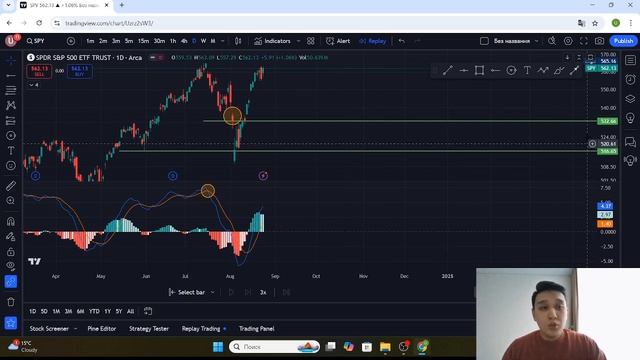Select the measure ruler tool
The width and height of the screenshot is (640, 360).
pos(11,186)
